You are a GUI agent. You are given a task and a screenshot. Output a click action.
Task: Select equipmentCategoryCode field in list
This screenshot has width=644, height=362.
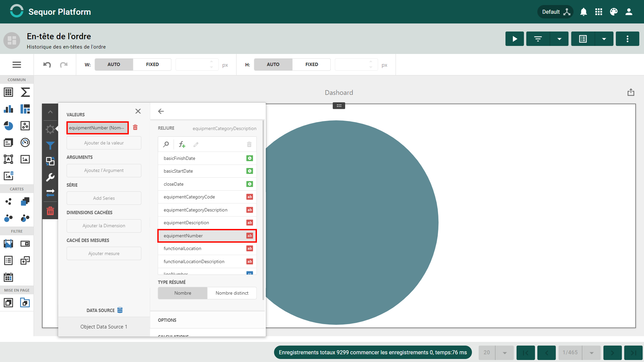[207, 197]
